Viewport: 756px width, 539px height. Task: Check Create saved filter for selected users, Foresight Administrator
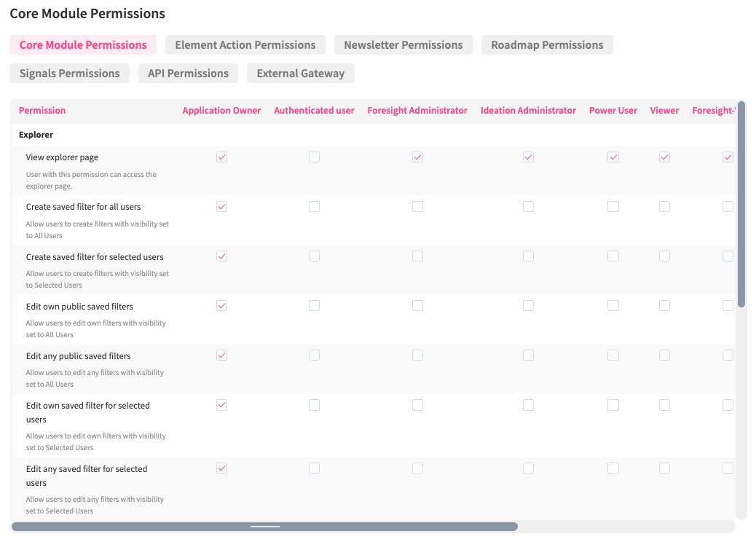pyautogui.click(x=417, y=256)
